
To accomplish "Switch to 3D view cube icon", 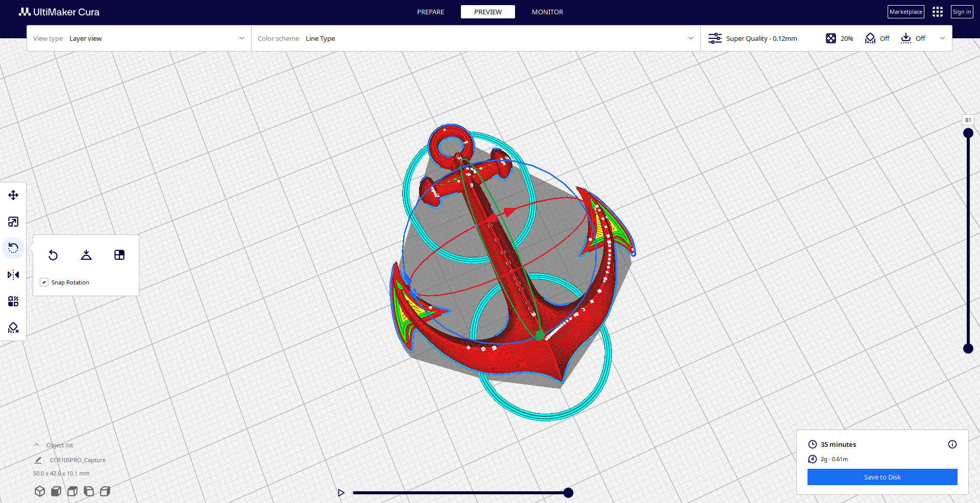I will pyautogui.click(x=40, y=491).
